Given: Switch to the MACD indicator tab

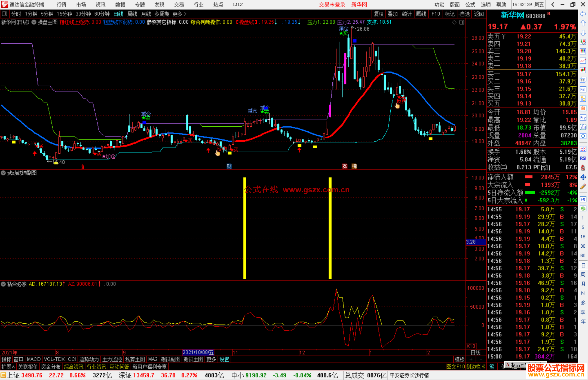Looking at the screenshot, I should 34,359.
